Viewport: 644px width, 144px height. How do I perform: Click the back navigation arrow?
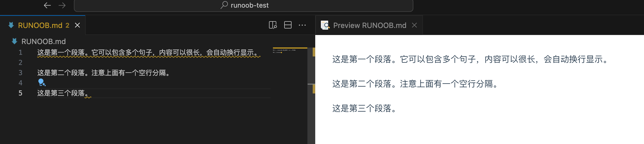[x=47, y=5]
